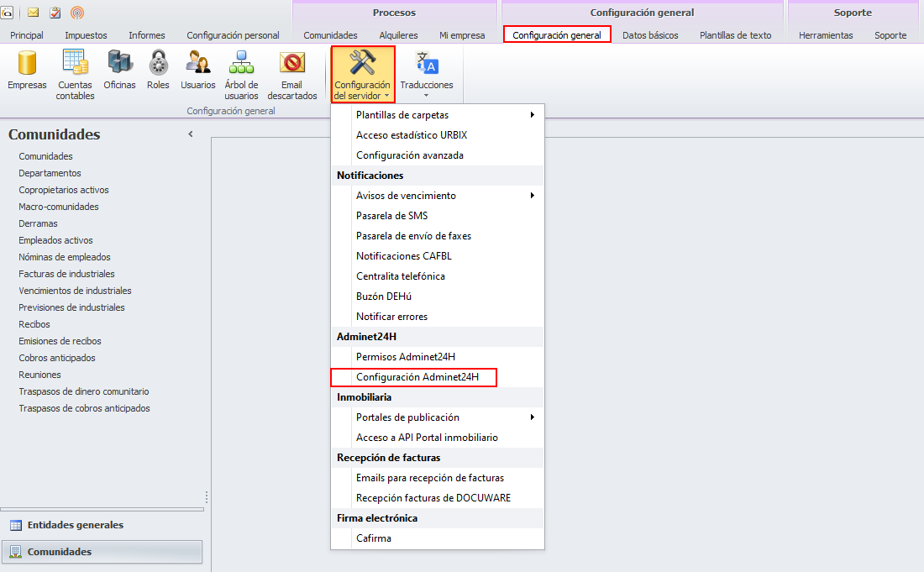
Task: Open Reuniones in the sidebar
Action: [x=39, y=375]
